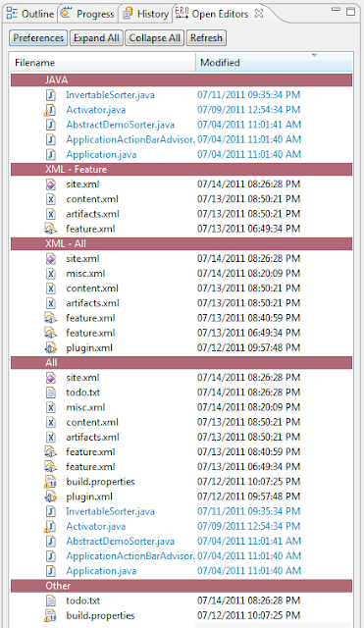Viewport: 364px width, 628px height.
Task: Open the History tab
Action: point(146,14)
